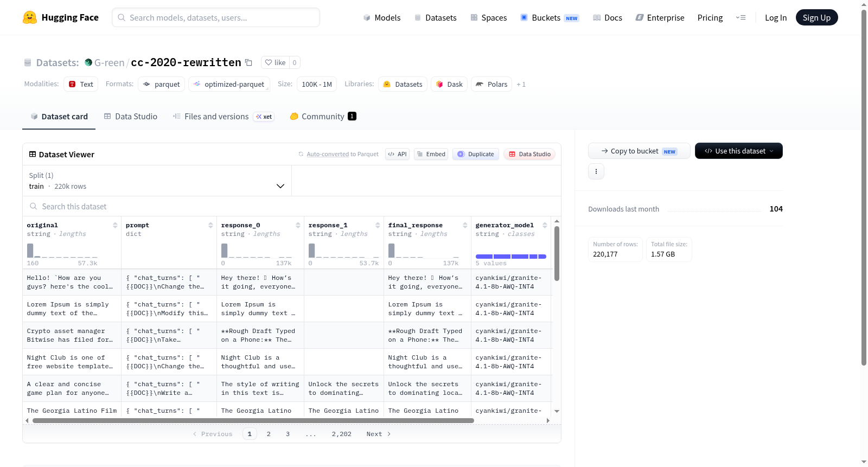Open the Files and versions tab
Image resolution: width=868 pixels, height=467 pixels.
pyautogui.click(x=224, y=117)
